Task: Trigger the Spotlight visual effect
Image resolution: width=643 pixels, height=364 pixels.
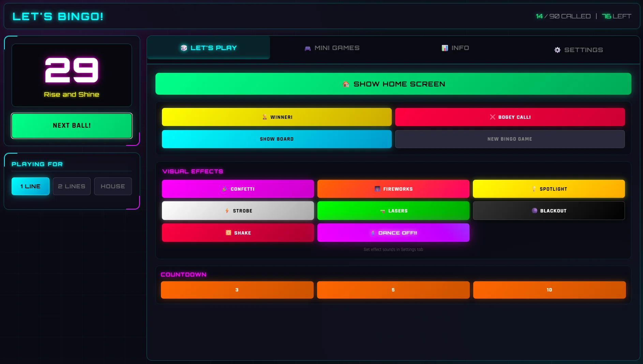Action: (x=549, y=189)
